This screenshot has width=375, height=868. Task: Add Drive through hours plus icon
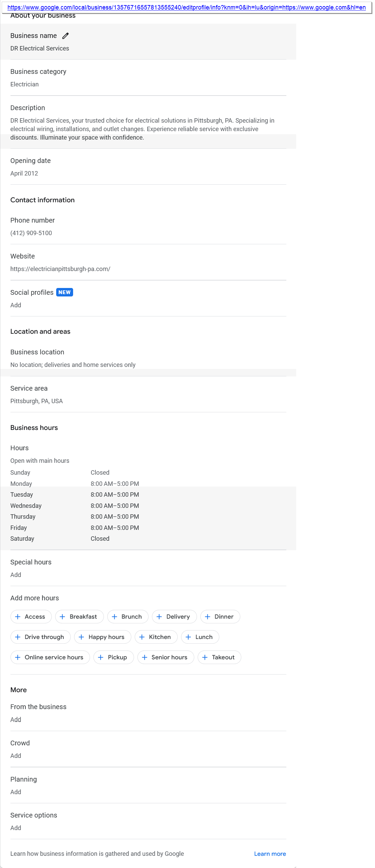pyautogui.click(x=18, y=637)
